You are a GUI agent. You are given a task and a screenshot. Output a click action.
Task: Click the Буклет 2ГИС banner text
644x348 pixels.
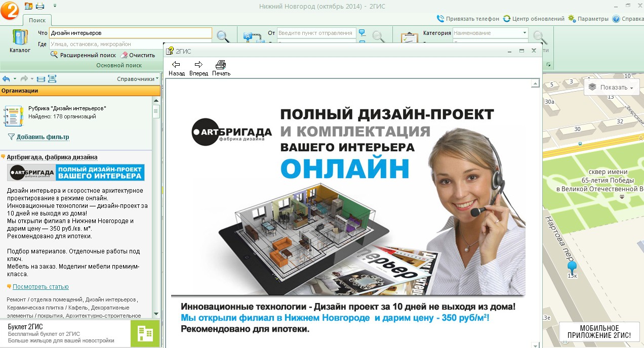coord(61,334)
